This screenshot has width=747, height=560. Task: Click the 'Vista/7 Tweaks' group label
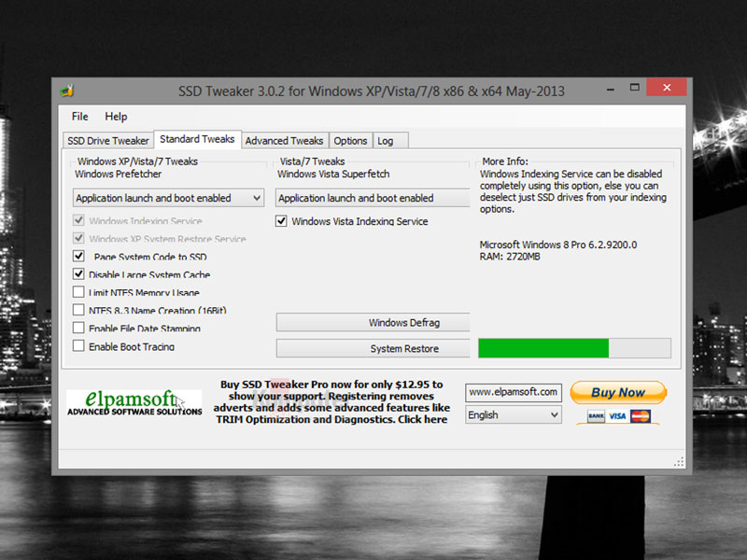point(312,161)
